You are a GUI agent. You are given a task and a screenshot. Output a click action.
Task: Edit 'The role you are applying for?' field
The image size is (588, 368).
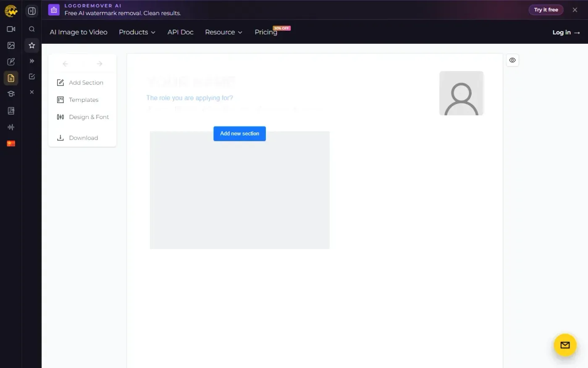(x=189, y=98)
